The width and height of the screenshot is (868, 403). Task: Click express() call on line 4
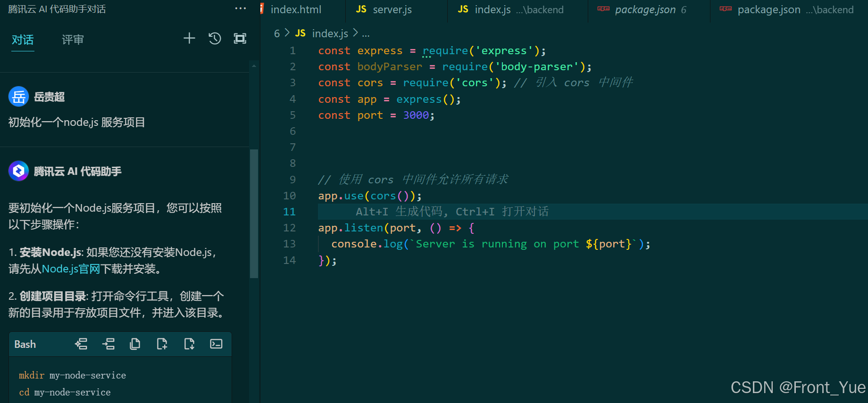425,99
